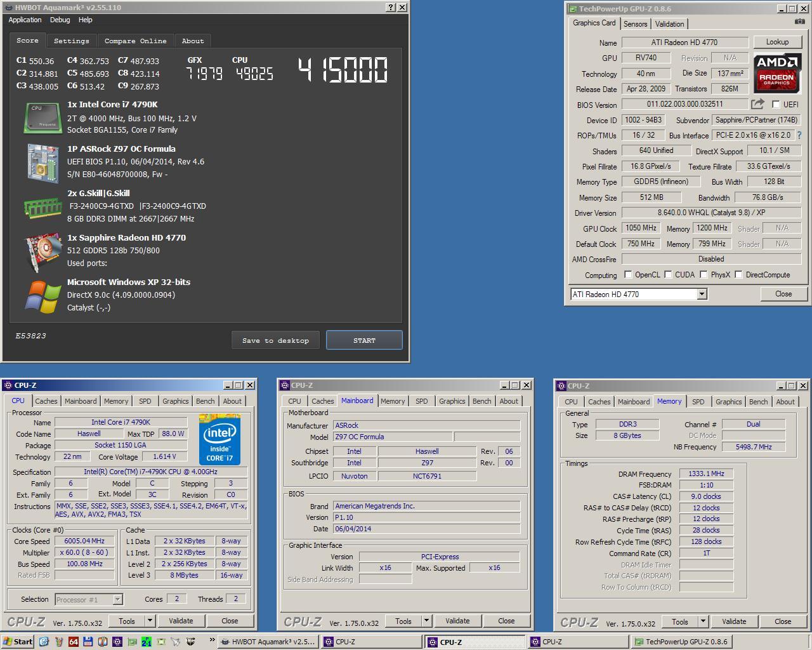Open the Windows Start menu

point(18,641)
